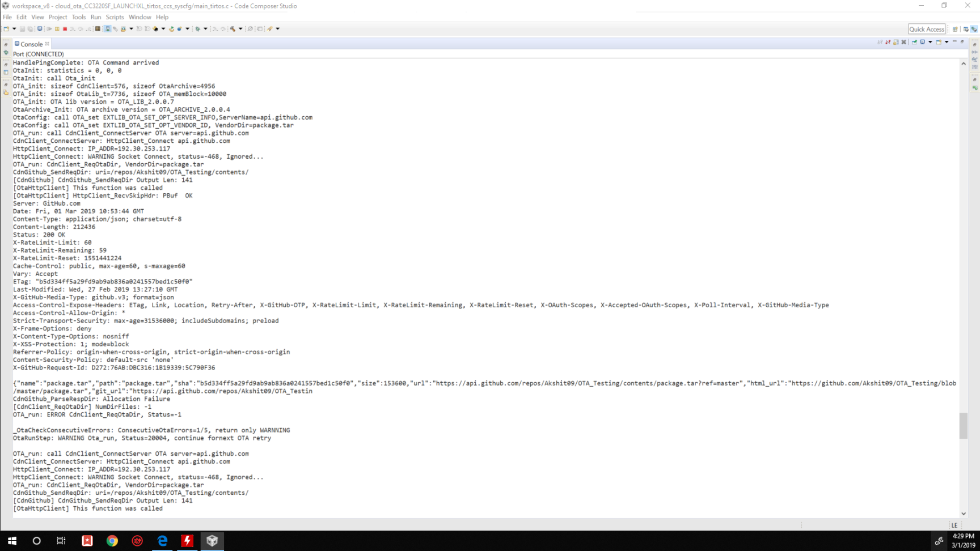Open the Project menu
980x551 pixels.
click(x=58, y=17)
